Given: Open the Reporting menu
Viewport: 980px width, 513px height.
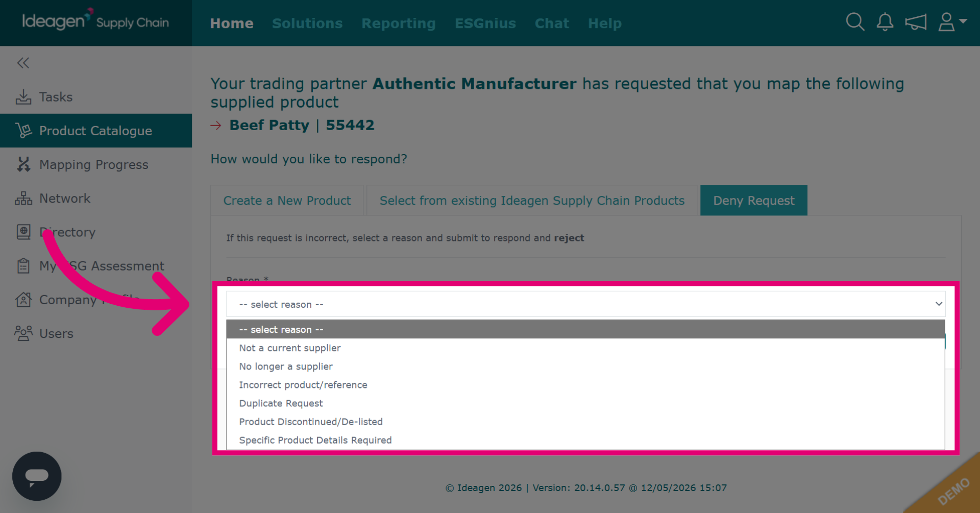Looking at the screenshot, I should (x=399, y=23).
